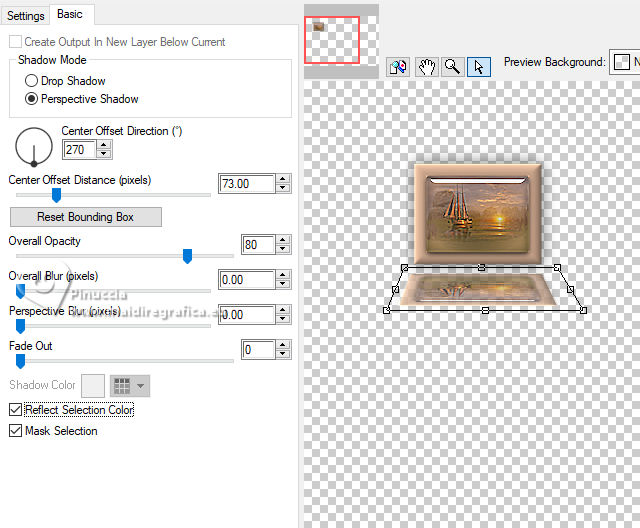
Task: Increase Center Offset Direction with up arrow
Action: click(x=104, y=145)
